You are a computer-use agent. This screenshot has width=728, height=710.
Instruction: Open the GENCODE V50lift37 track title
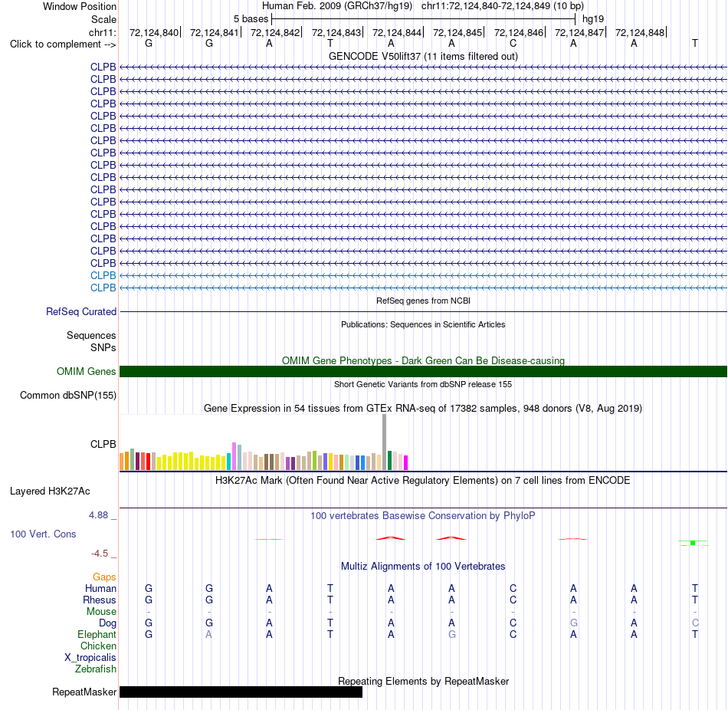[423, 56]
